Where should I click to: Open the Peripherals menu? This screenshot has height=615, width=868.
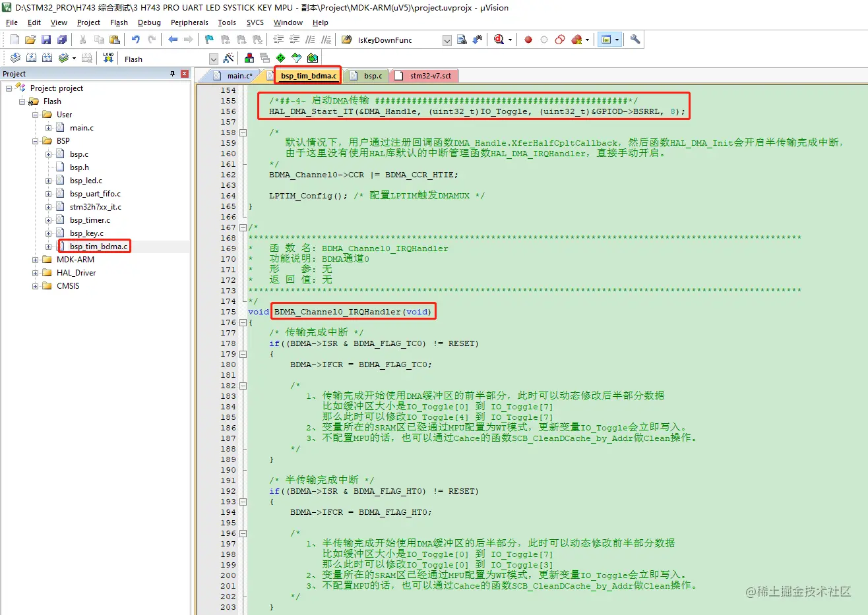pos(189,22)
